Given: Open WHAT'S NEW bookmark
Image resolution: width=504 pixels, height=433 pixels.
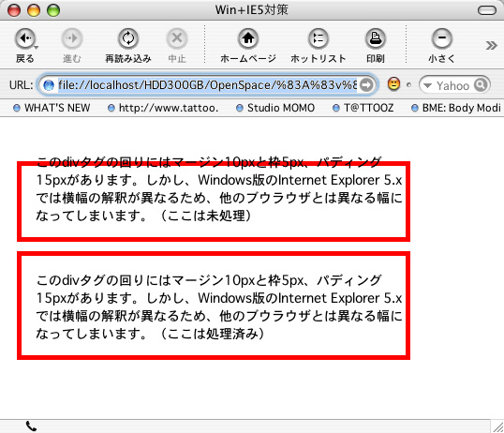Looking at the screenshot, I should point(52,108).
